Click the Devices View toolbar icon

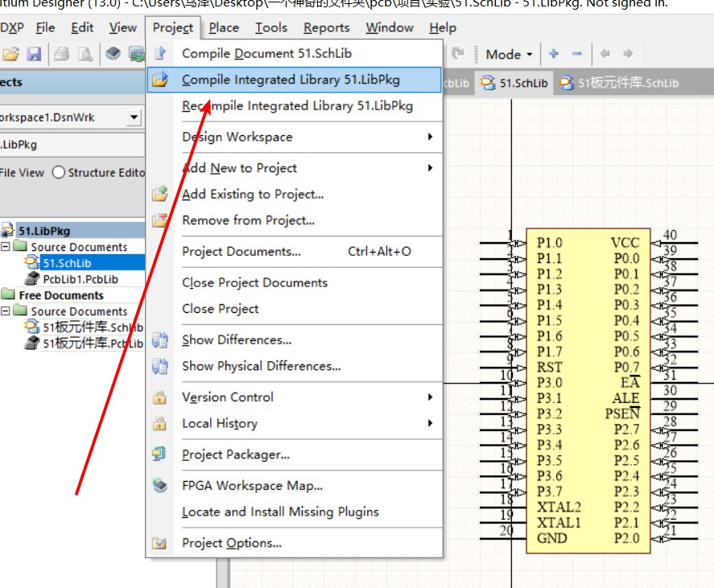113,54
